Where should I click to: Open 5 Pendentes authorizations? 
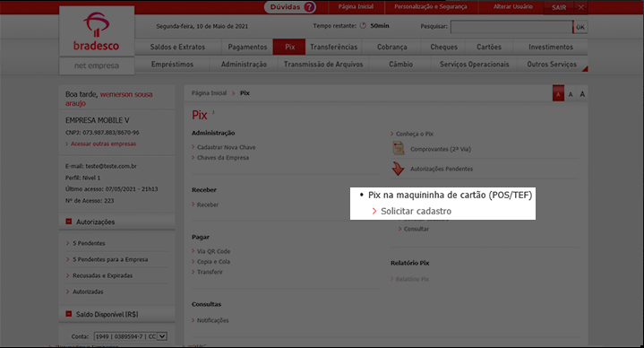pyautogui.click(x=89, y=243)
